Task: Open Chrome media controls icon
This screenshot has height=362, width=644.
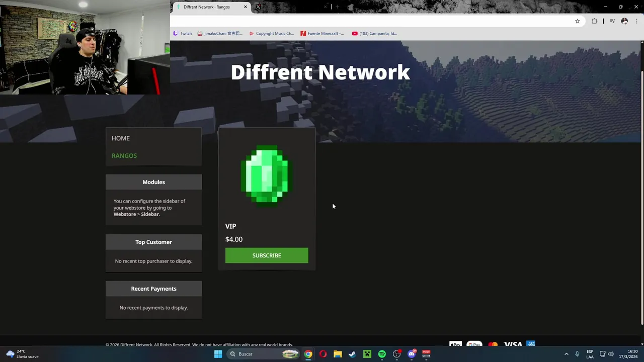Action: click(612, 21)
